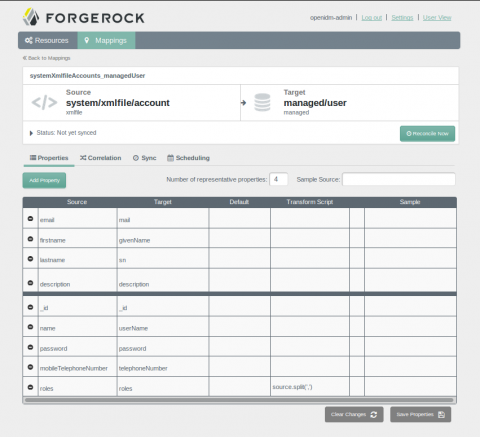Click the horizontal scrollbar below the table
The height and width of the screenshot is (437, 480).
point(239,400)
